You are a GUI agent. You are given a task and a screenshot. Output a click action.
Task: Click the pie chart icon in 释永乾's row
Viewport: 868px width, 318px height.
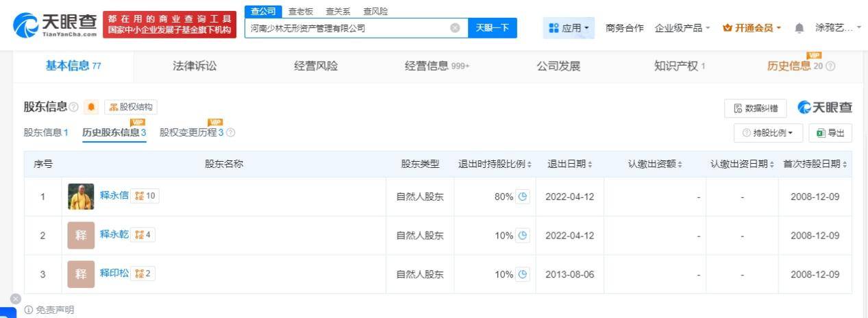(523, 235)
